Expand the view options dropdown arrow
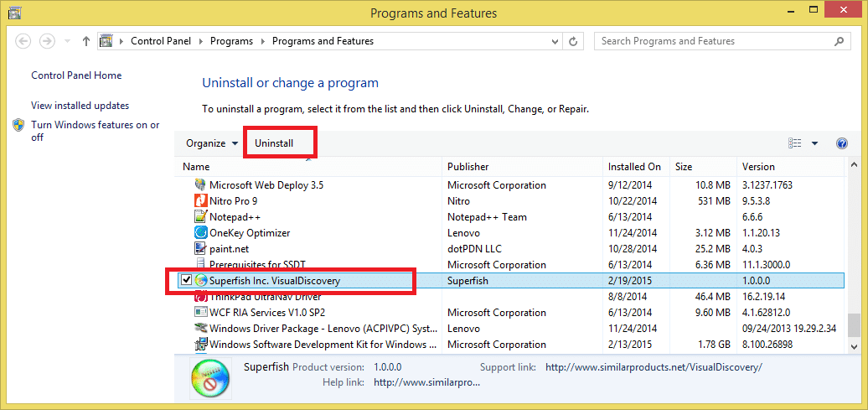 [814, 143]
